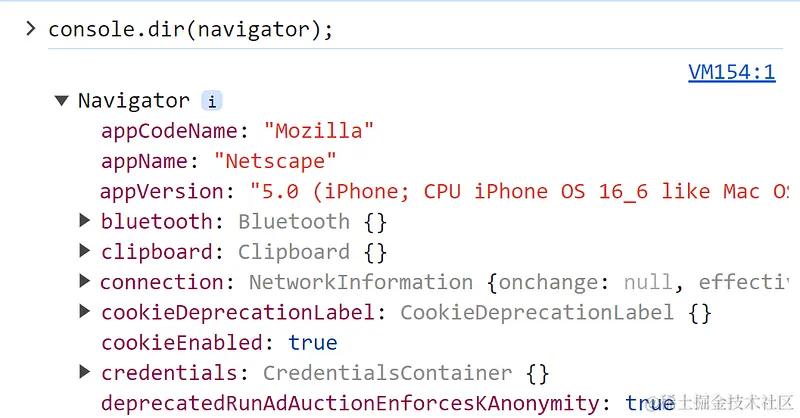800x418 pixels.
Task: Select the appName property row
Action: click(x=219, y=161)
